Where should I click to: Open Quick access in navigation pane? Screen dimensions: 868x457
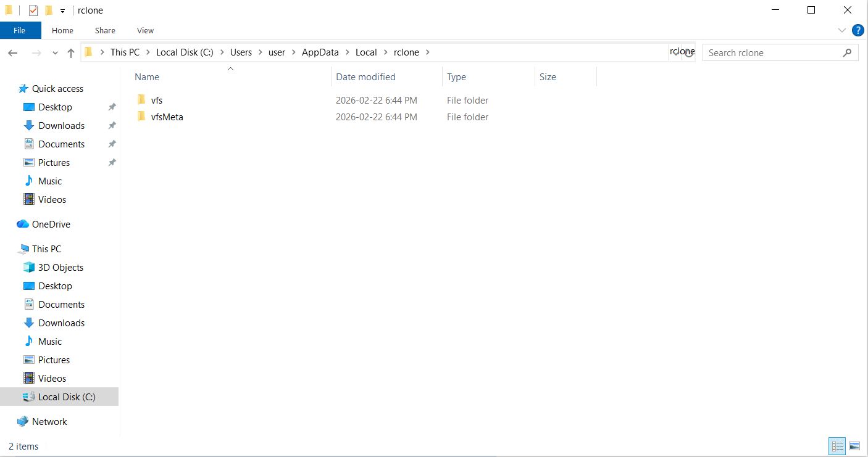[57, 88]
